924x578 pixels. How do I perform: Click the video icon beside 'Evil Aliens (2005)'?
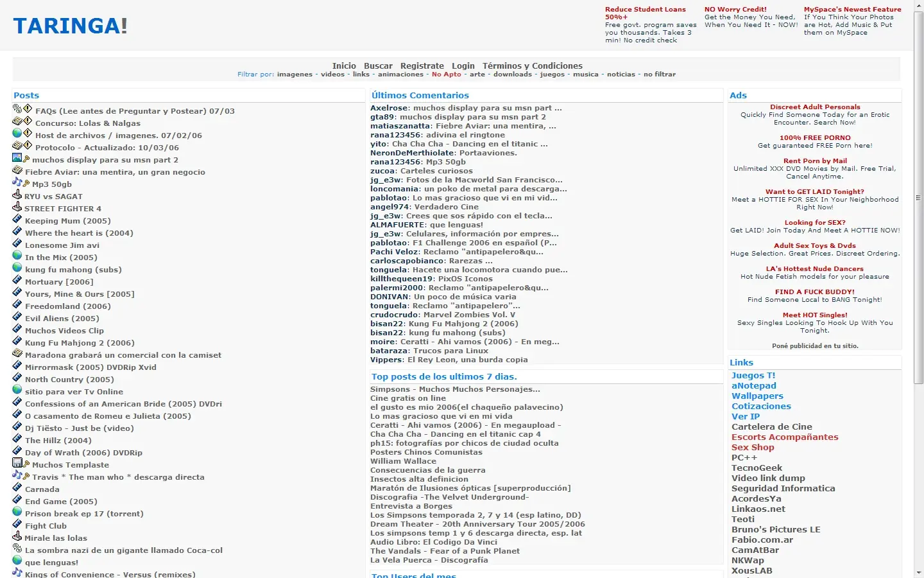point(17,317)
